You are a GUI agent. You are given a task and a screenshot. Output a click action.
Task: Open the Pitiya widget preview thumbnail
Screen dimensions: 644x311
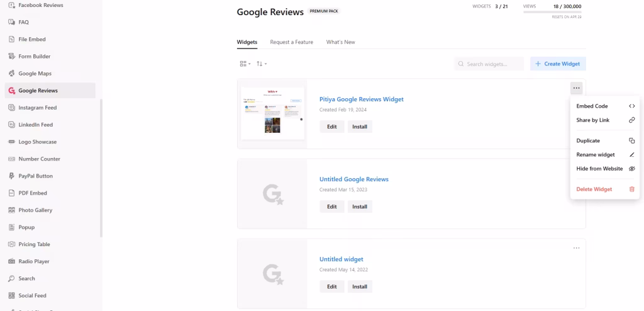[273, 113]
